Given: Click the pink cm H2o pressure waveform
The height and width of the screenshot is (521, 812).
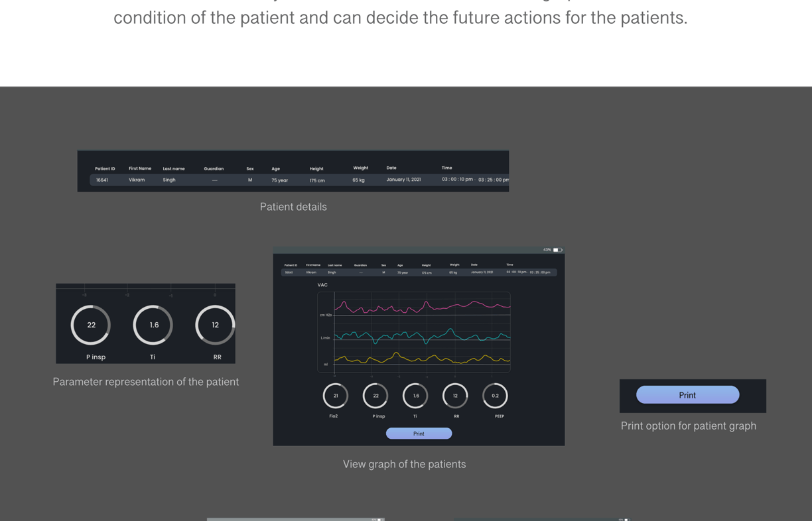Looking at the screenshot, I should (422, 307).
